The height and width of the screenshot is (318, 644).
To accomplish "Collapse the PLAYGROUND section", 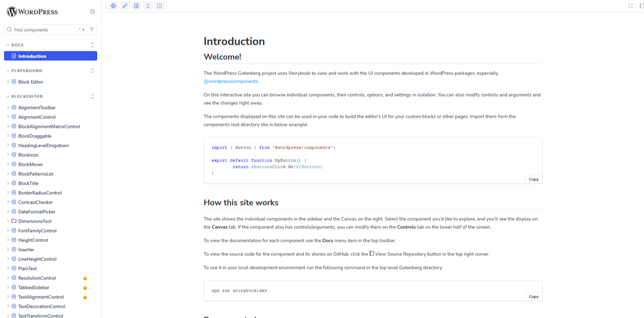I will click(x=24, y=70).
